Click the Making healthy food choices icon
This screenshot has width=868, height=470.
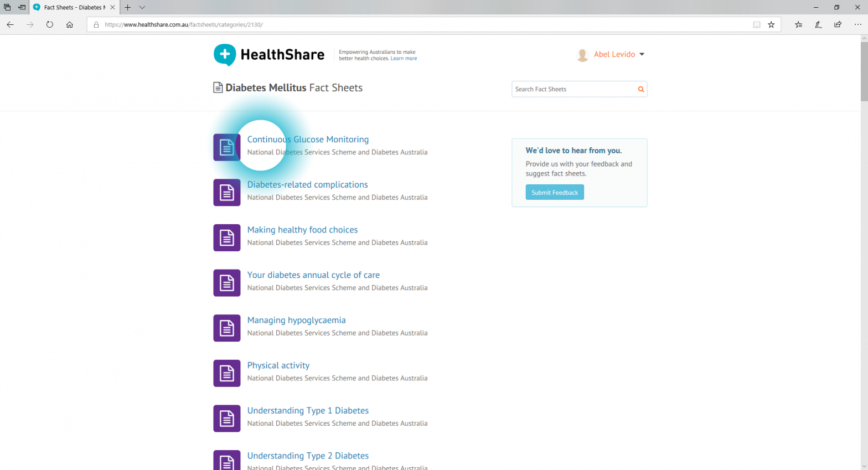click(x=227, y=238)
